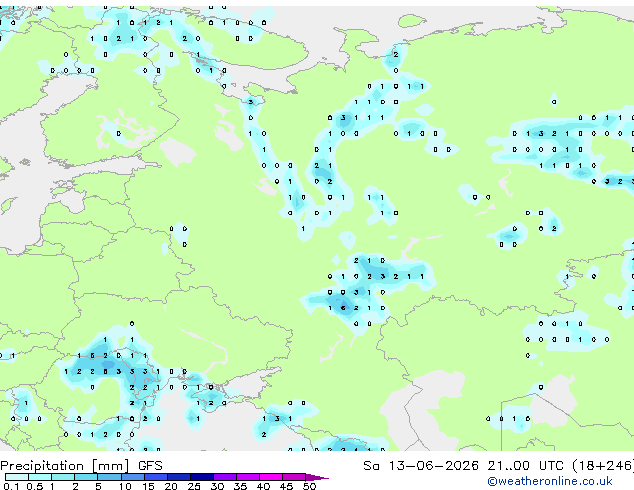The width and height of the screenshot is (634, 490).
Task: Click the legend value label '25'
Action: tap(194, 486)
